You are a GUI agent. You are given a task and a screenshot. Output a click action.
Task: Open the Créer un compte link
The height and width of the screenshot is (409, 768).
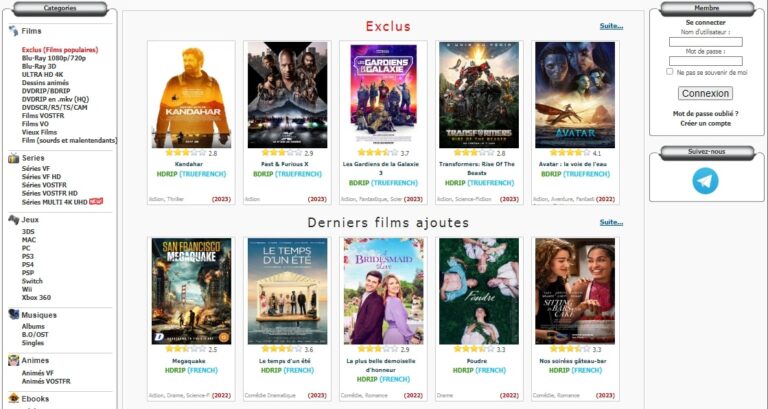click(x=705, y=123)
